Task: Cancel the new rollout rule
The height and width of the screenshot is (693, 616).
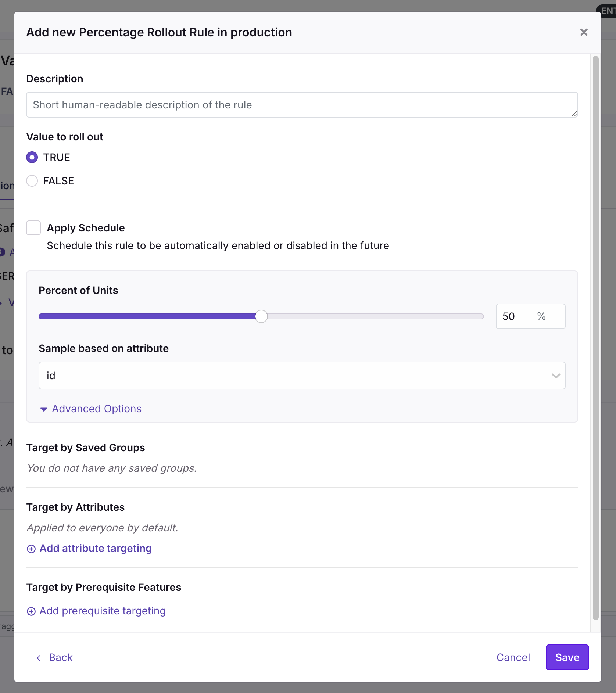Action: click(513, 657)
